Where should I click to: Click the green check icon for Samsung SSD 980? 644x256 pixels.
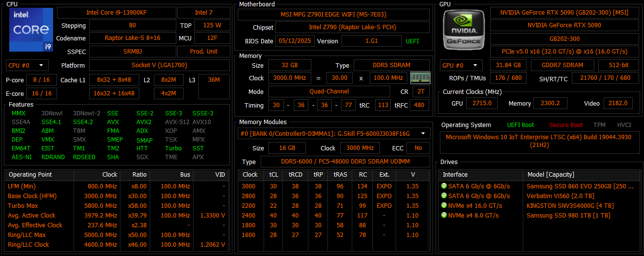(444, 215)
